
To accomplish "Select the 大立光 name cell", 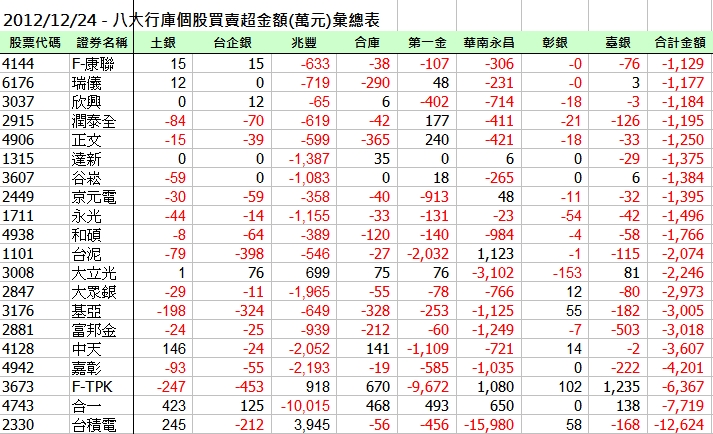I will 94,273.
